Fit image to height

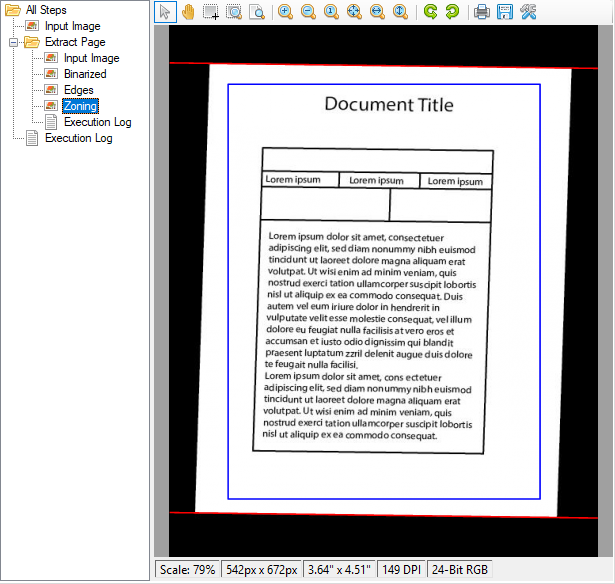(400, 12)
